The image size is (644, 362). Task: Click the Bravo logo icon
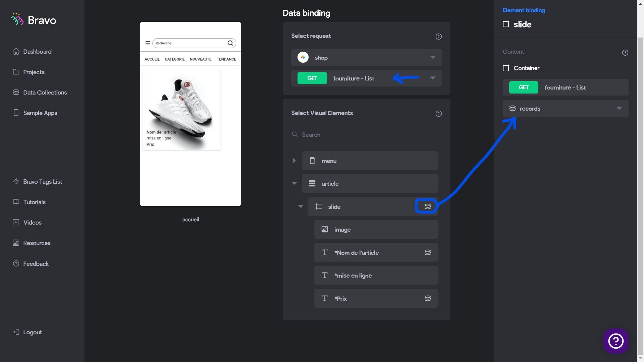(17, 19)
